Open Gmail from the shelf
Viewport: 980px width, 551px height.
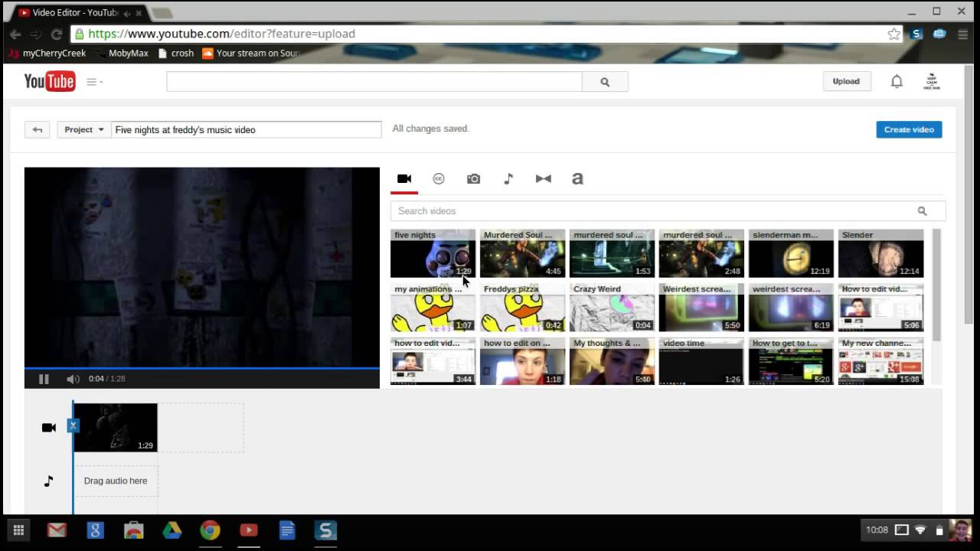click(57, 530)
